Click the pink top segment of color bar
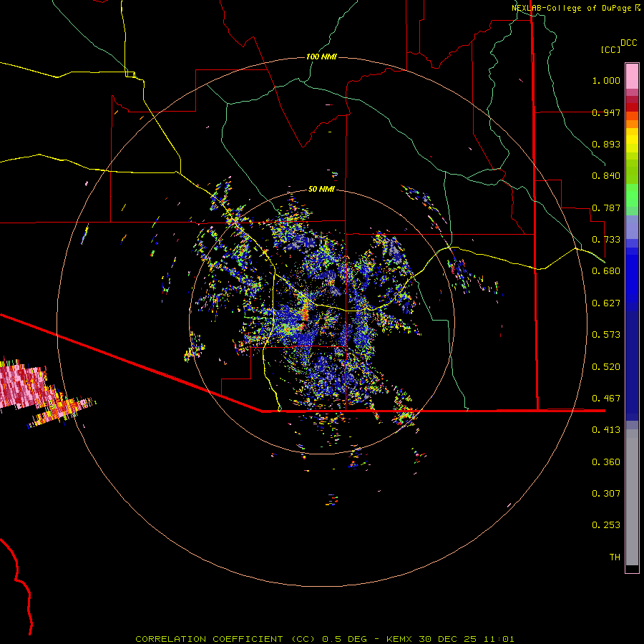 click(632, 77)
